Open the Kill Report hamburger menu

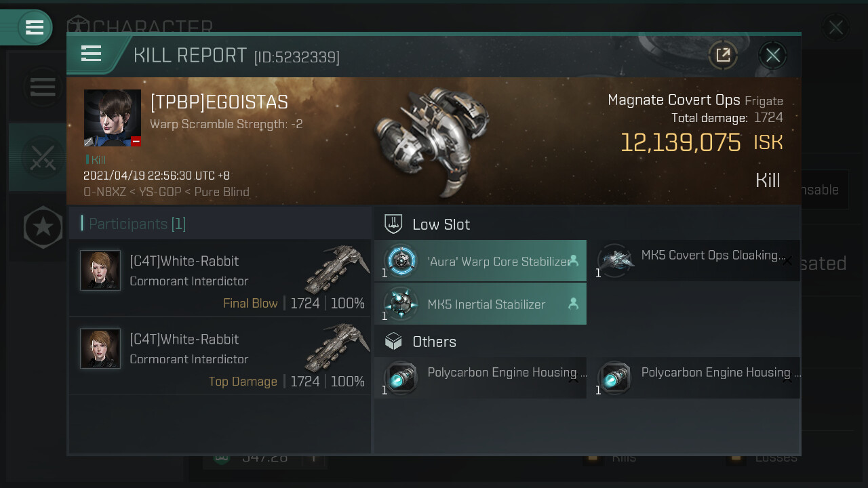(x=92, y=54)
